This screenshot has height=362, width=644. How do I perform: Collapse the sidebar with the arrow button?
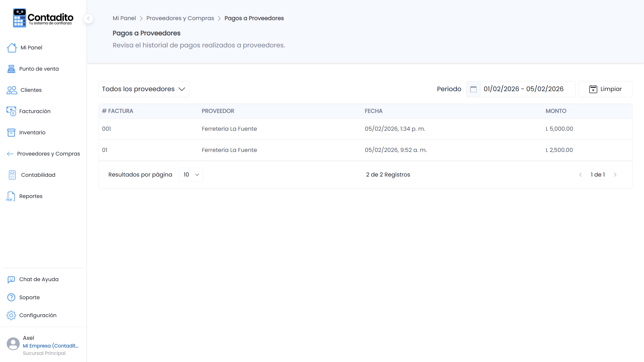[88, 19]
